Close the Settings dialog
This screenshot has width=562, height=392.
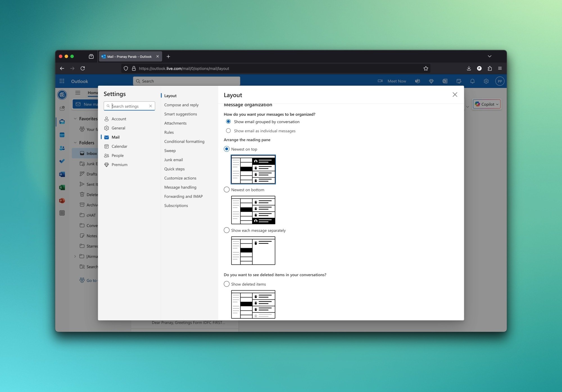pyautogui.click(x=455, y=95)
